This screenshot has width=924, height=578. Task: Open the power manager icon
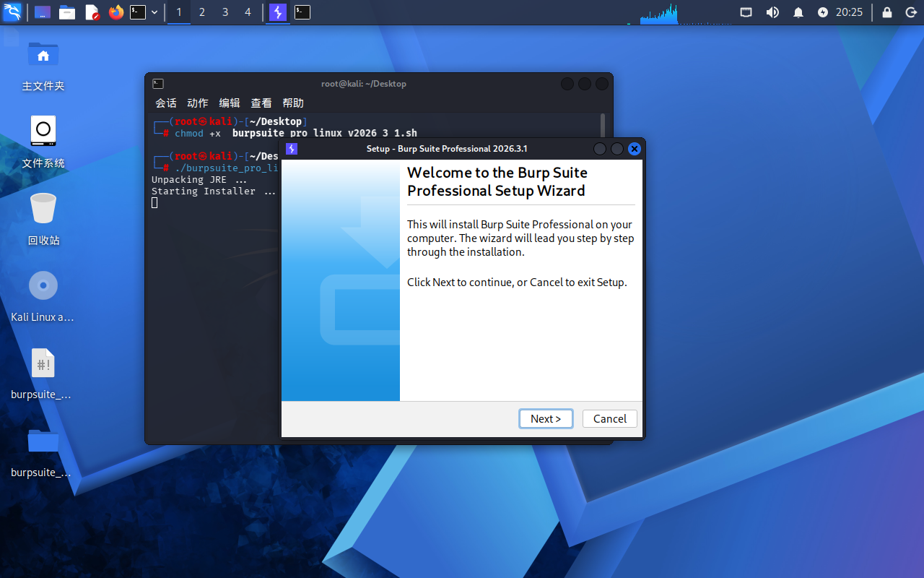(823, 12)
